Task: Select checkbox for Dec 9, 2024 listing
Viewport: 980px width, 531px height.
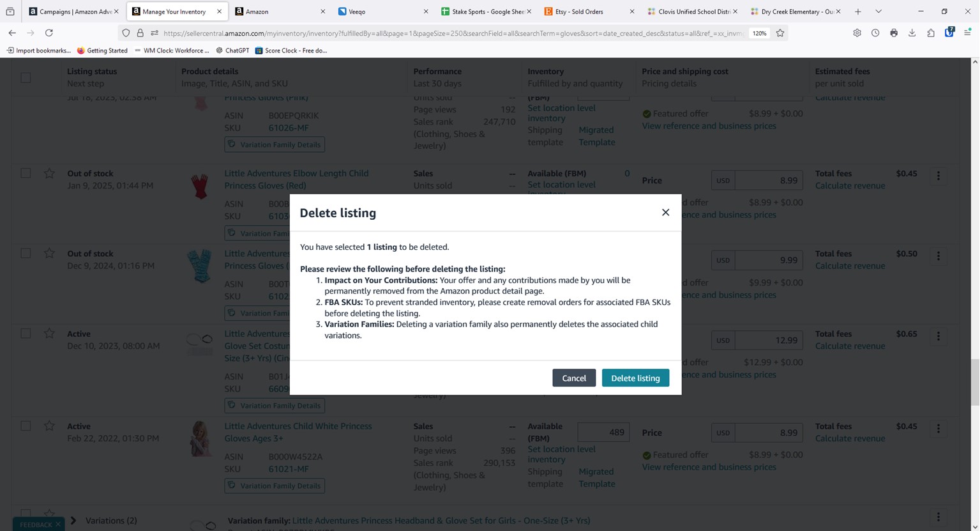Action: [x=26, y=253]
